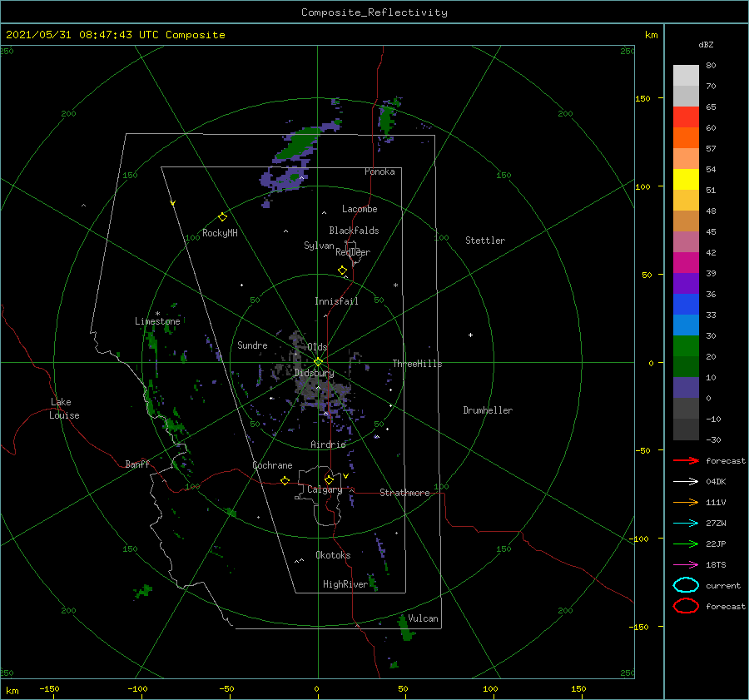Click the Sylvan label on map
Screen dimensions: 749x700
click(319, 246)
